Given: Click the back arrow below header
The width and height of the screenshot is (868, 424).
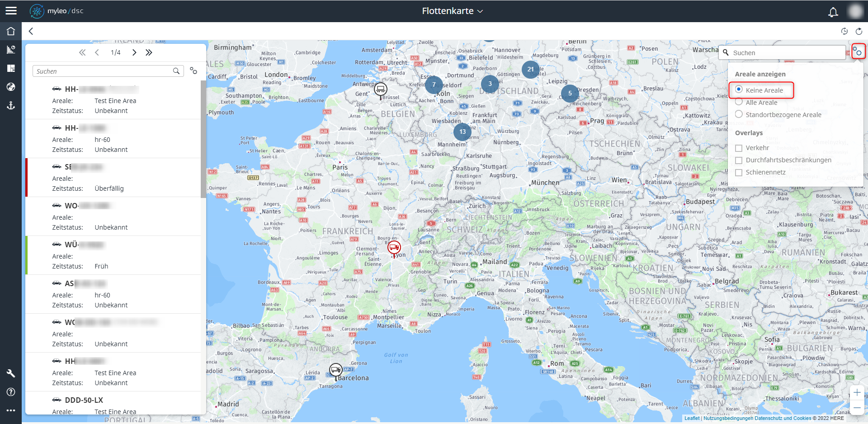Looking at the screenshot, I should (31, 31).
